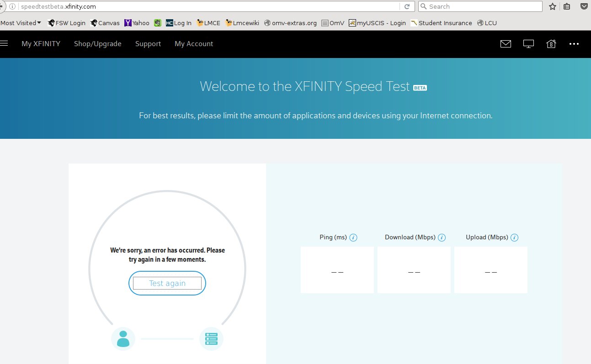Click the empty Upload result box

click(491, 270)
